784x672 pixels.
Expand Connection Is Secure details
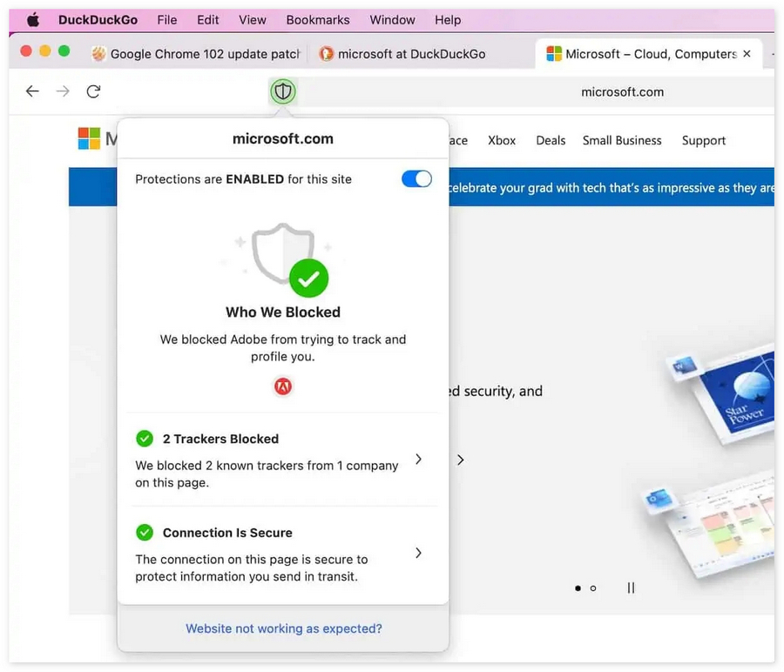point(418,553)
